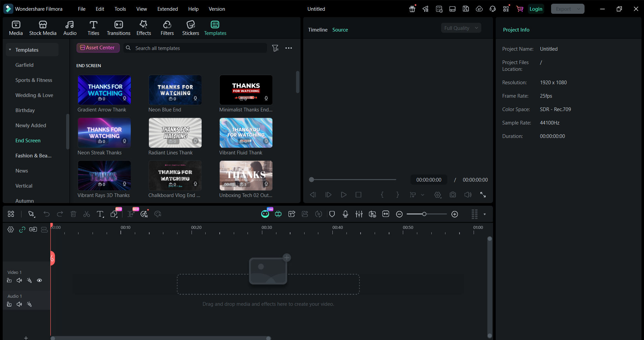Image resolution: width=644 pixels, height=340 pixels.
Task: Open the Extended menu
Action: tap(168, 9)
